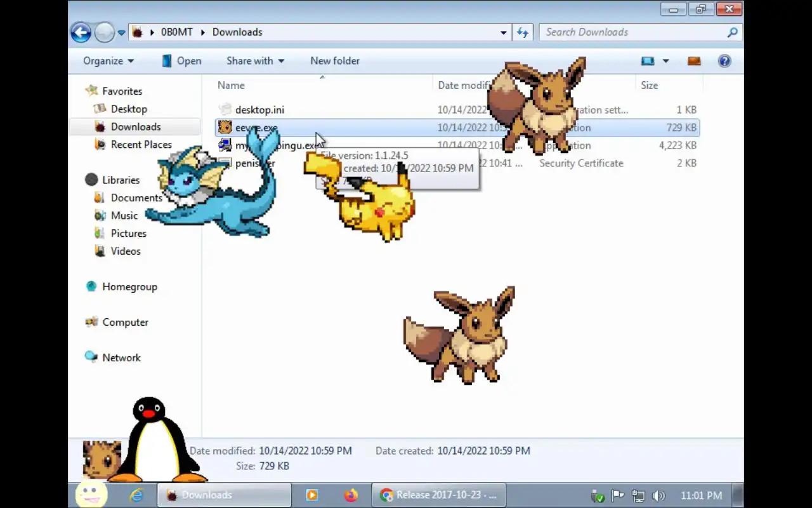Open Recent Places in sidebar

point(141,145)
